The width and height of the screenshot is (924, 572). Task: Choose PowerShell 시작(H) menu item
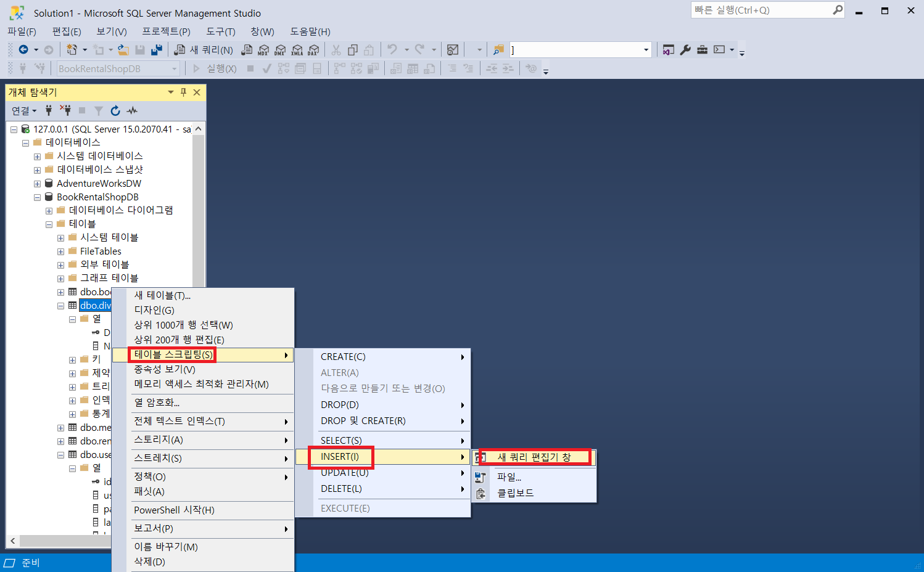tap(203, 510)
